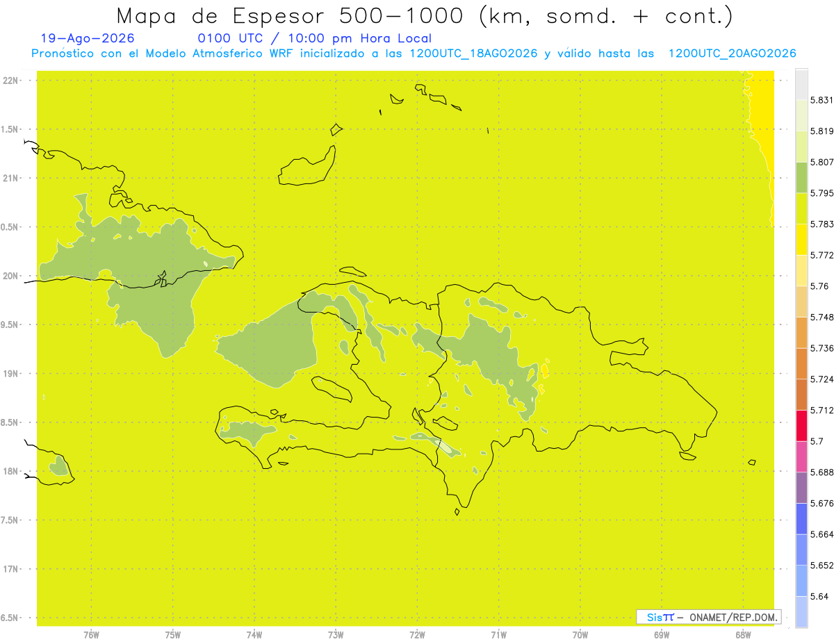834x644 pixels.
Task: Click legend value 5.724
Action: click(821, 379)
